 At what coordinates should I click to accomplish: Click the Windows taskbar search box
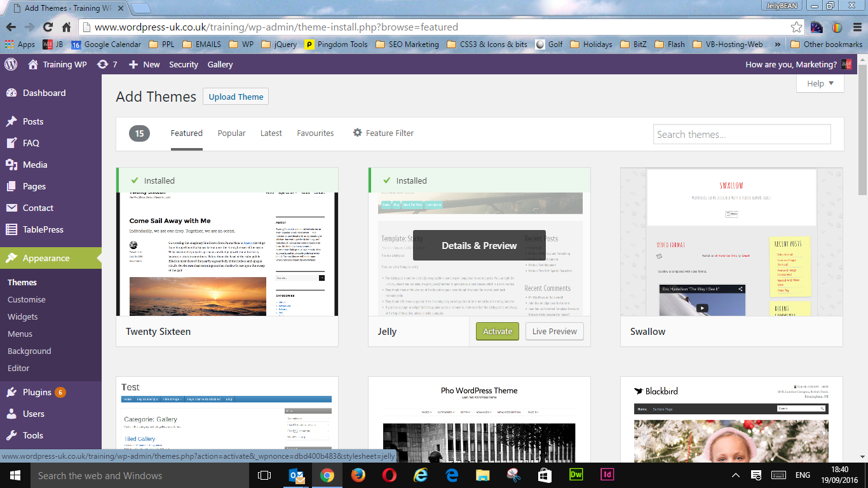pos(139,475)
